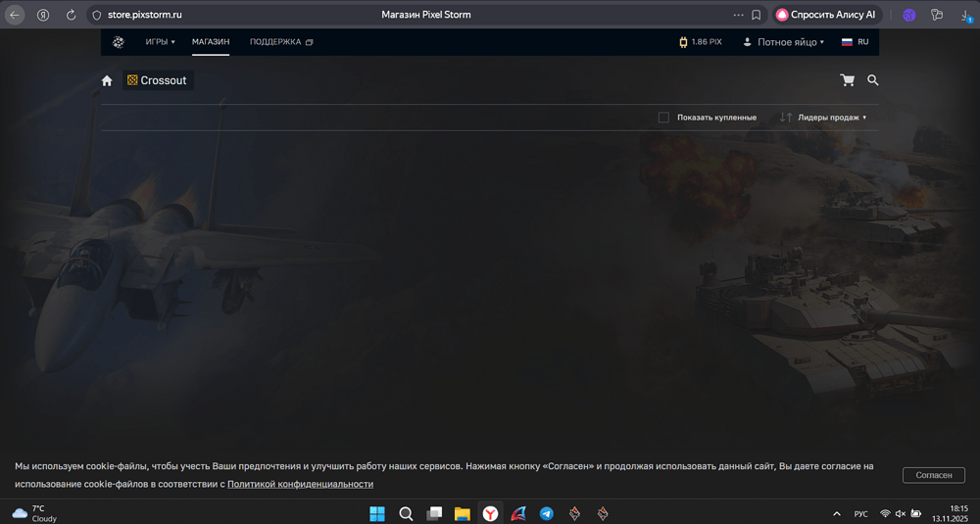Enable the 'Показать купленные' checkbox
Viewport: 980px width, 524px height.
pos(663,118)
